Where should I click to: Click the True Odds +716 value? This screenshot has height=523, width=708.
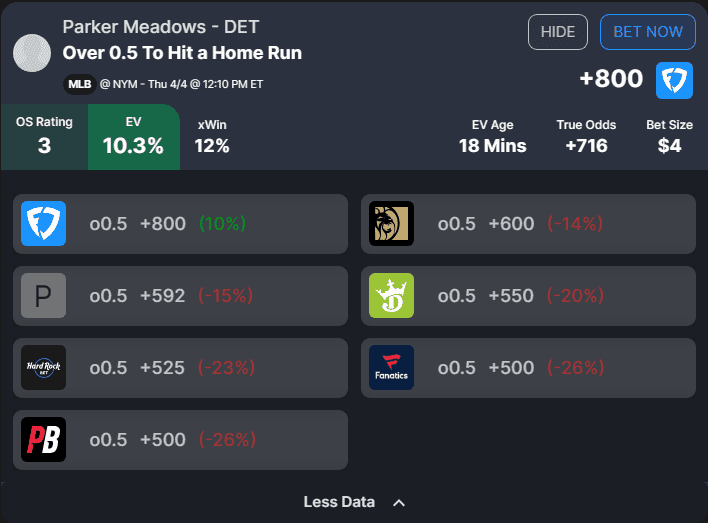click(x=586, y=146)
